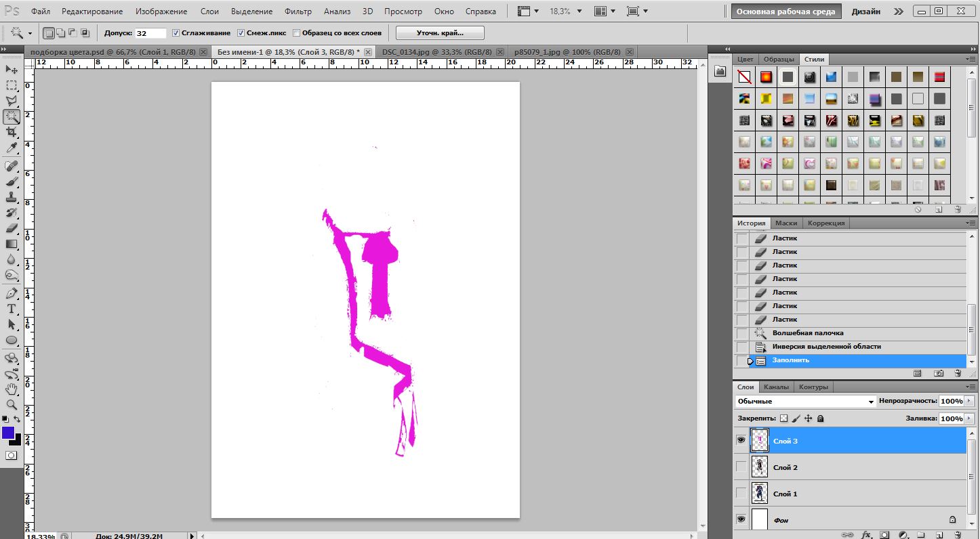
Task: Uncheck the Сглаживание checkbox
Action: (176, 33)
